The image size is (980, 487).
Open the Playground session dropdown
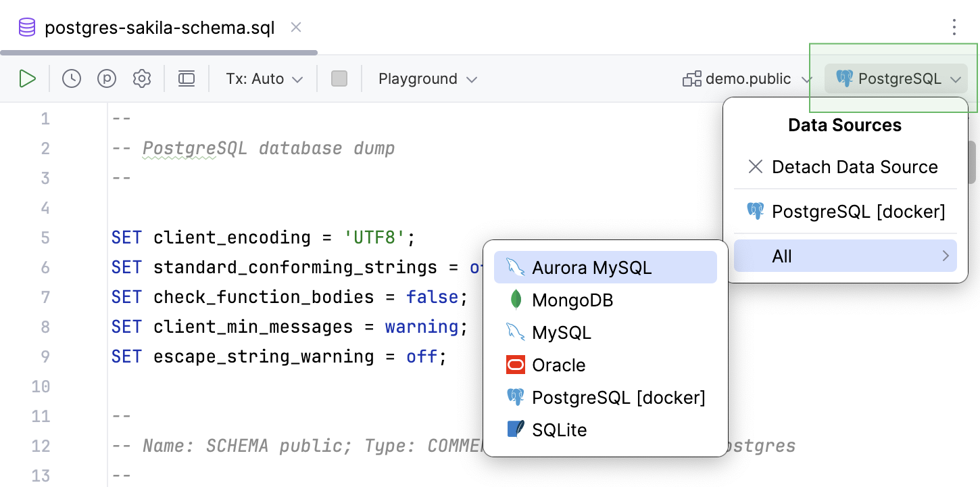[426, 78]
